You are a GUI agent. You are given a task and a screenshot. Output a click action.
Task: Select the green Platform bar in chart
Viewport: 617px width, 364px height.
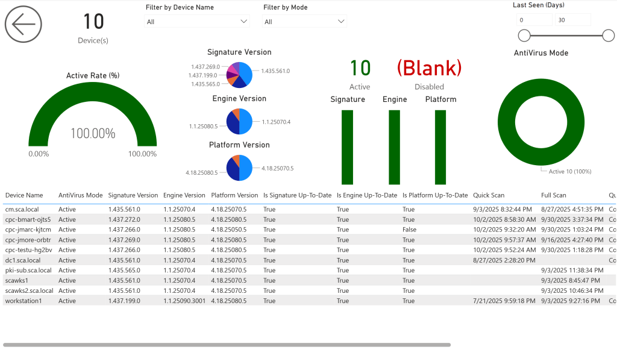click(x=440, y=147)
